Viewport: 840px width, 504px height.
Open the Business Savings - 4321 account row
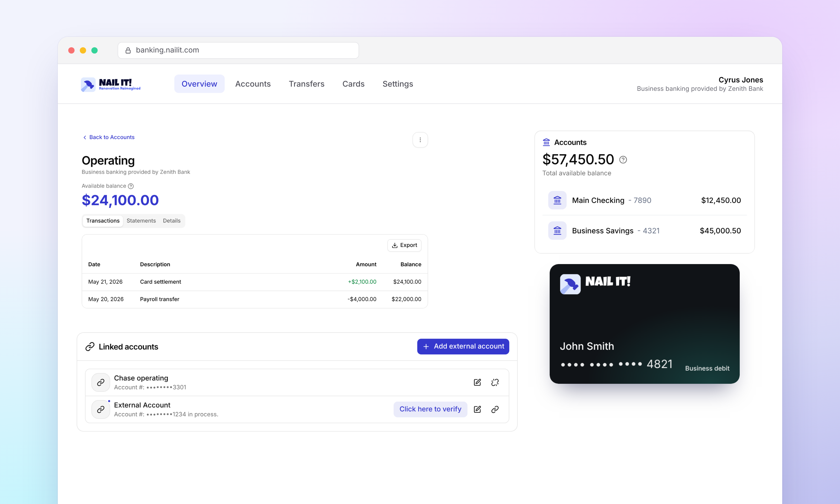point(644,230)
